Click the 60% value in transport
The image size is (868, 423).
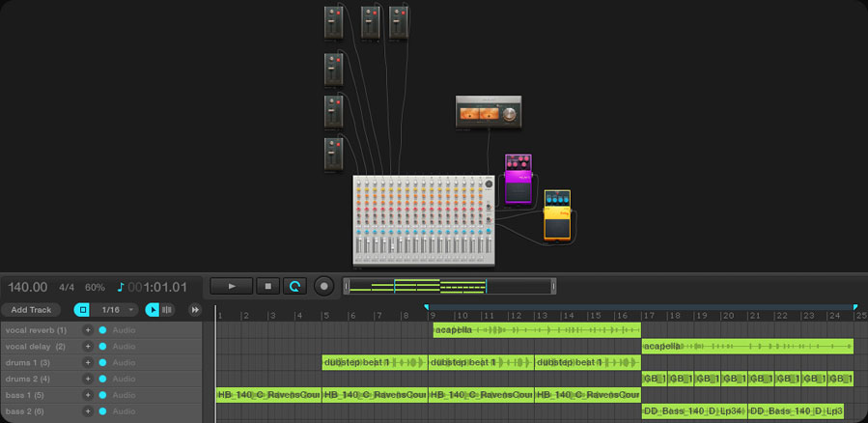click(x=95, y=288)
